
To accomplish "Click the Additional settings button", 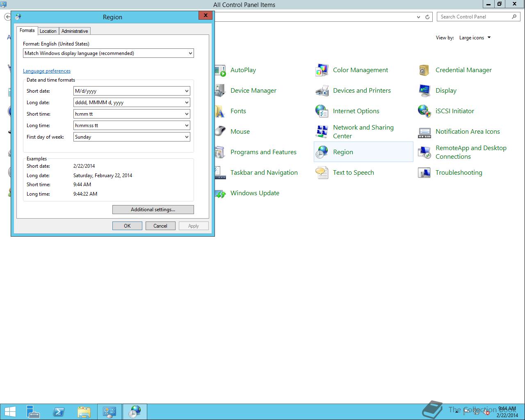I will click(x=153, y=210).
